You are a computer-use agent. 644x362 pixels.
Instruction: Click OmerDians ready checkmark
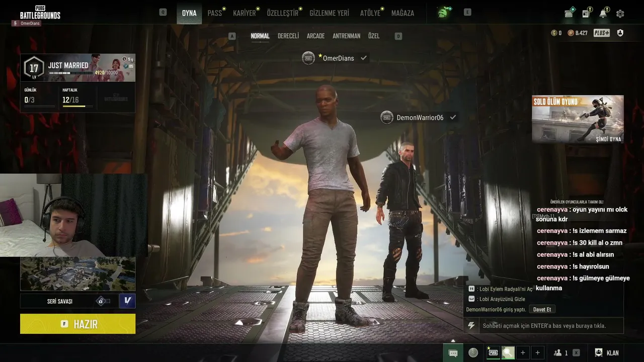point(364,58)
